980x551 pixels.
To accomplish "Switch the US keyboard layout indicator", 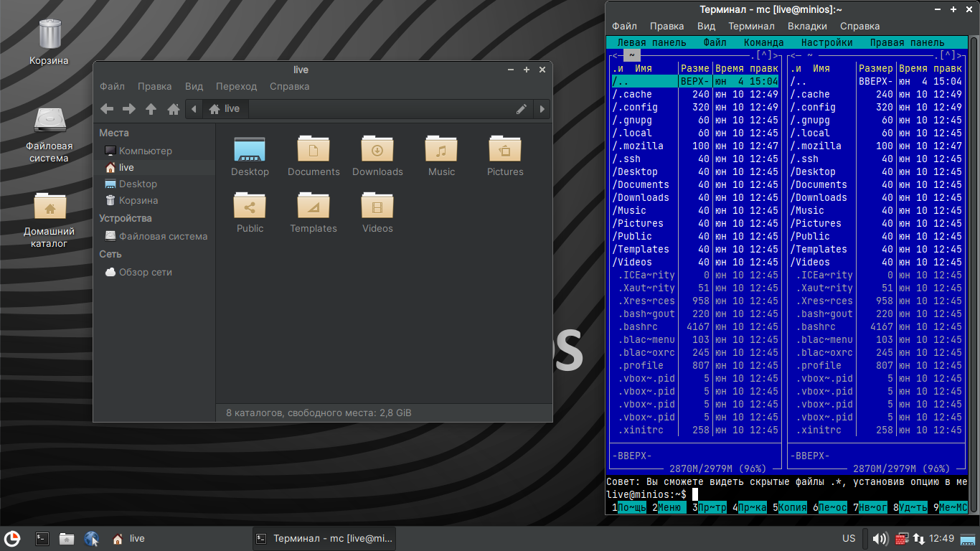I will (x=849, y=538).
